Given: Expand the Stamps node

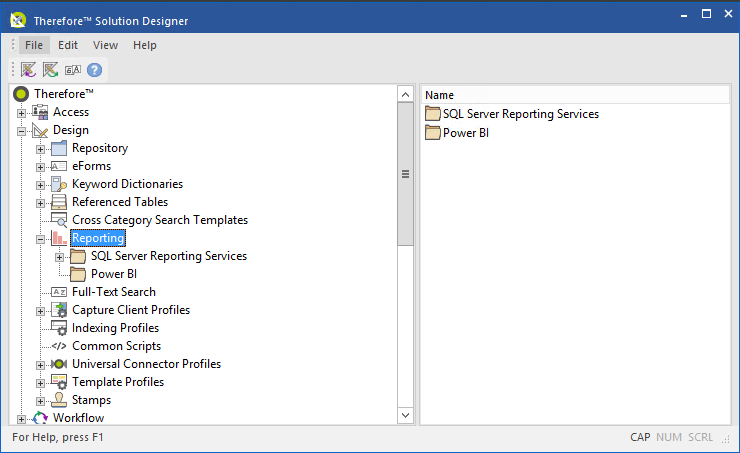Looking at the screenshot, I should click(41, 402).
